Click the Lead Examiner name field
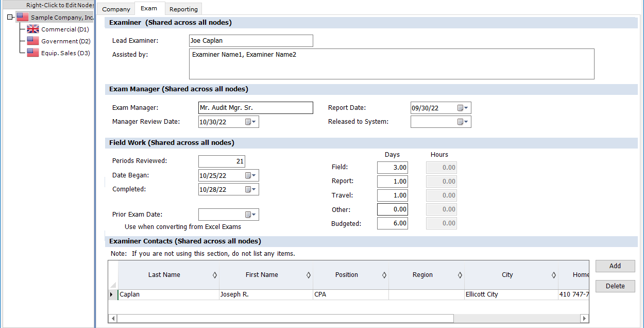This screenshot has width=644, height=328. [x=251, y=41]
